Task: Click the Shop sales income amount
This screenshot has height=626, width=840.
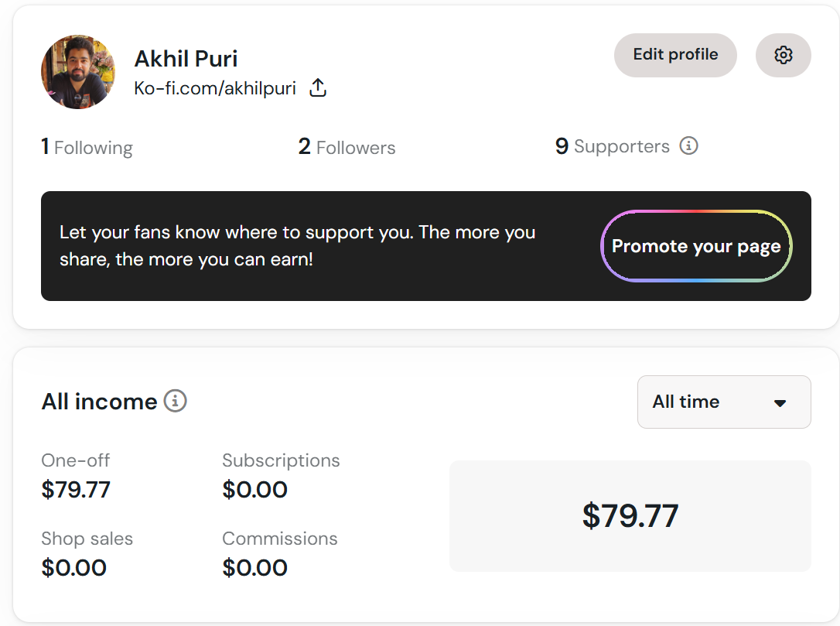Action: pos(74,568)
